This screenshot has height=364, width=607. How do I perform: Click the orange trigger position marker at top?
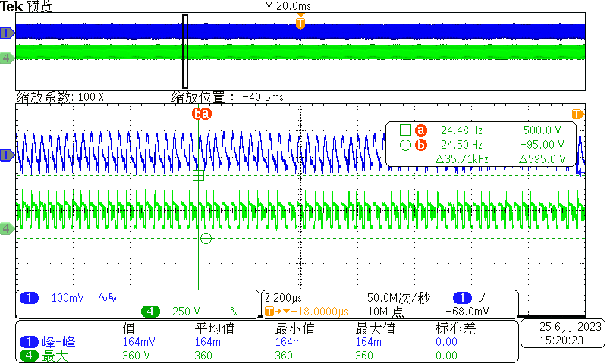point(300,22)
